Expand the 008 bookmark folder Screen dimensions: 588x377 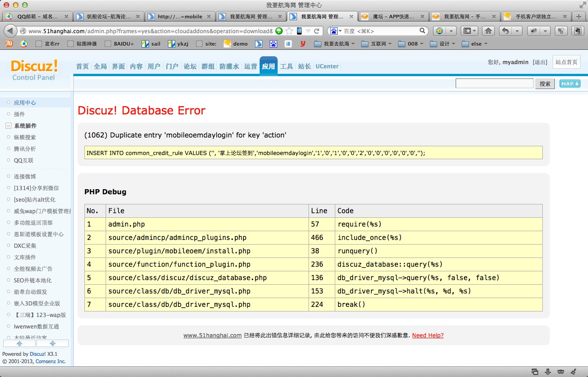coord(411,44)
